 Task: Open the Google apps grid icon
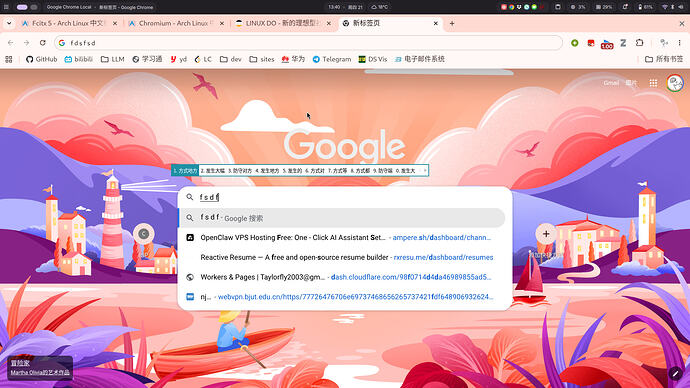[x=653, y=83]
